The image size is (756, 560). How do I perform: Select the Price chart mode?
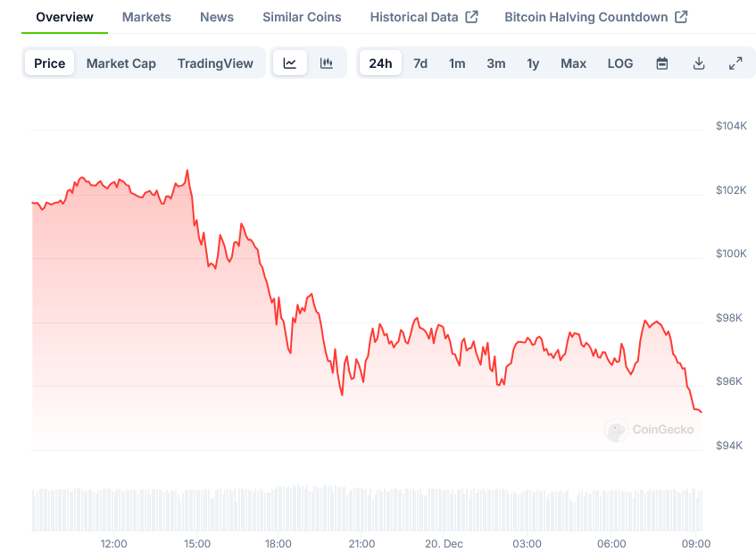click(50, 63)
